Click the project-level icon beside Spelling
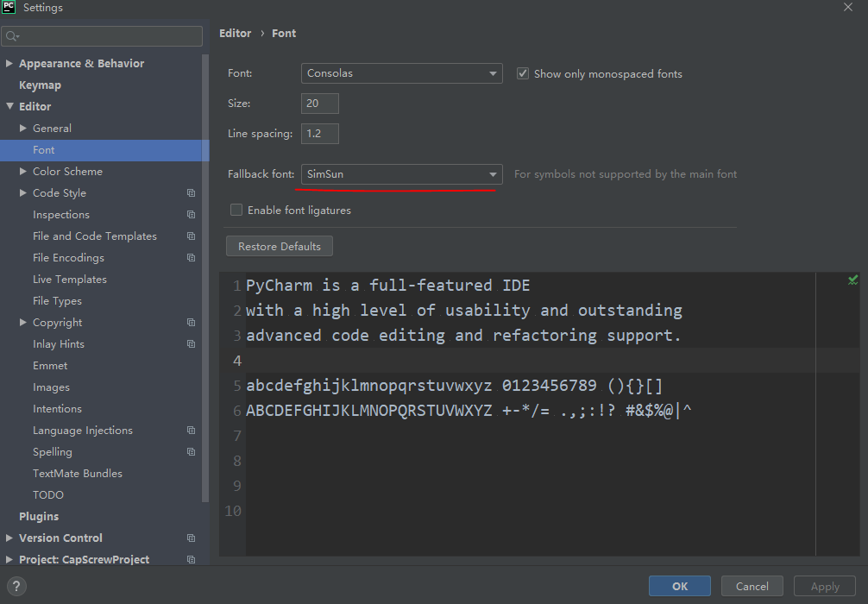This screenshot has height=604, width=868. [x=191, y=452]
